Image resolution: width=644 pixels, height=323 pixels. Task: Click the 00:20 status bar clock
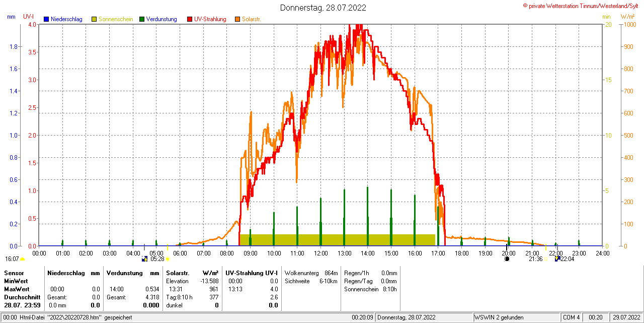[x=596, y=317]
